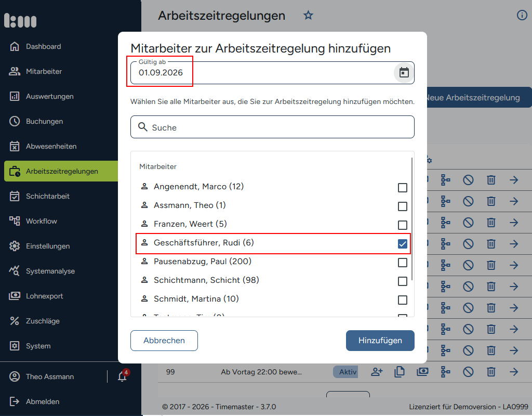Open Abwesenheiten via its calendar-x sidebar icon
Viewport: 532px width, 416px height.
click(14, 146)
